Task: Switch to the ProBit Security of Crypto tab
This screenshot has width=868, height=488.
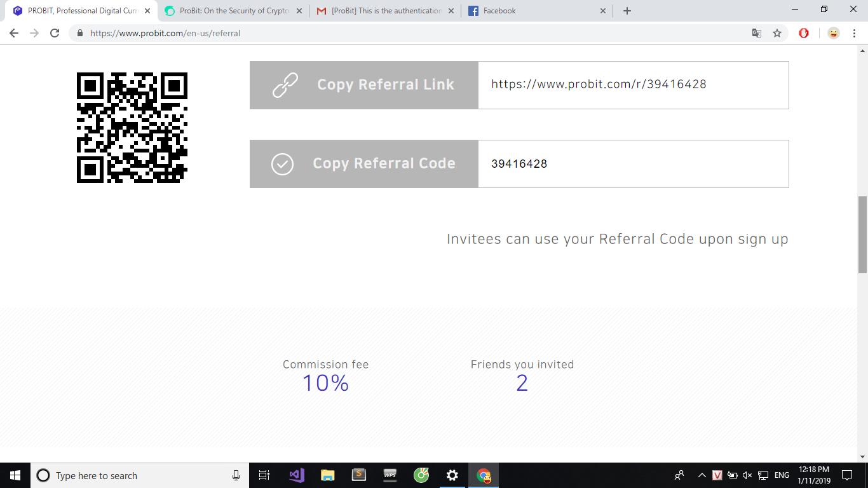Action: tap(234, 11)
